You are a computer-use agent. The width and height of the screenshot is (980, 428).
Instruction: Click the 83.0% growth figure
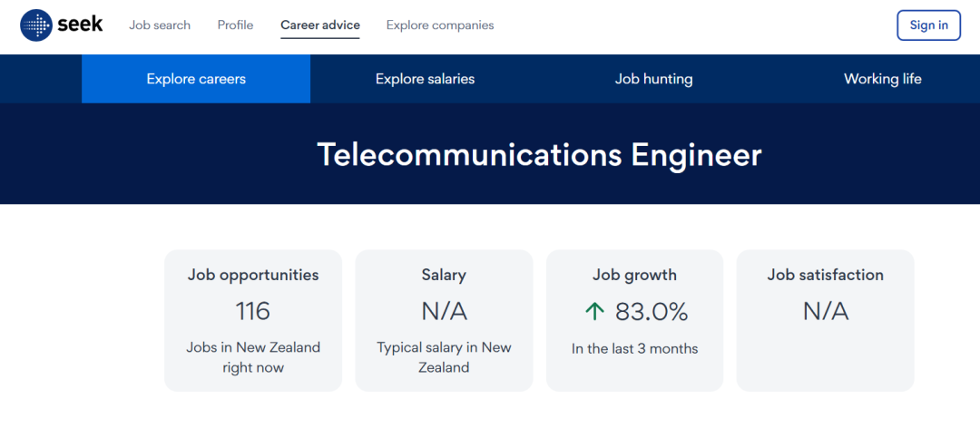pyautogui.click(x=652, y=312)
